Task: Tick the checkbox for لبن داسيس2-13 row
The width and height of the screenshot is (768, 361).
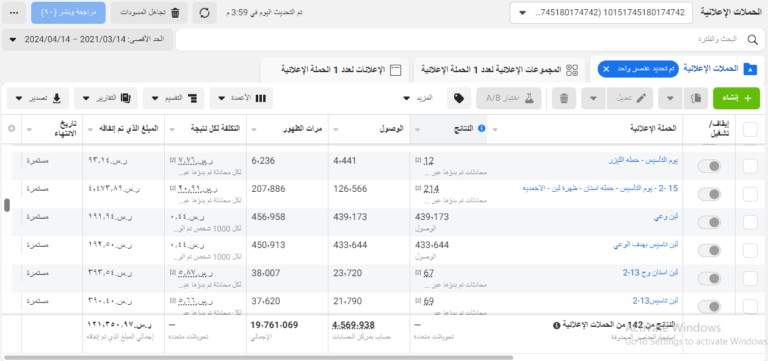Action: pos(750,307)
